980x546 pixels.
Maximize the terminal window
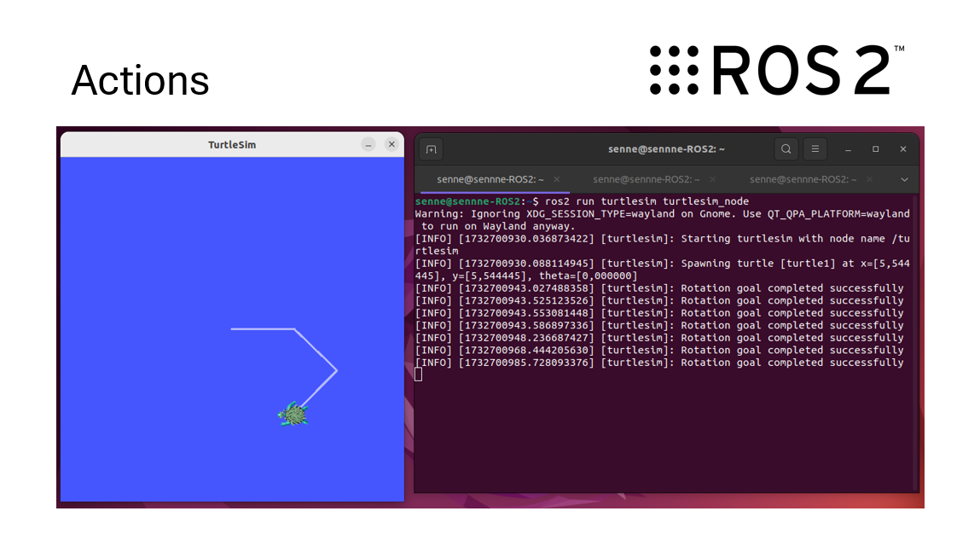pos(876,148)
